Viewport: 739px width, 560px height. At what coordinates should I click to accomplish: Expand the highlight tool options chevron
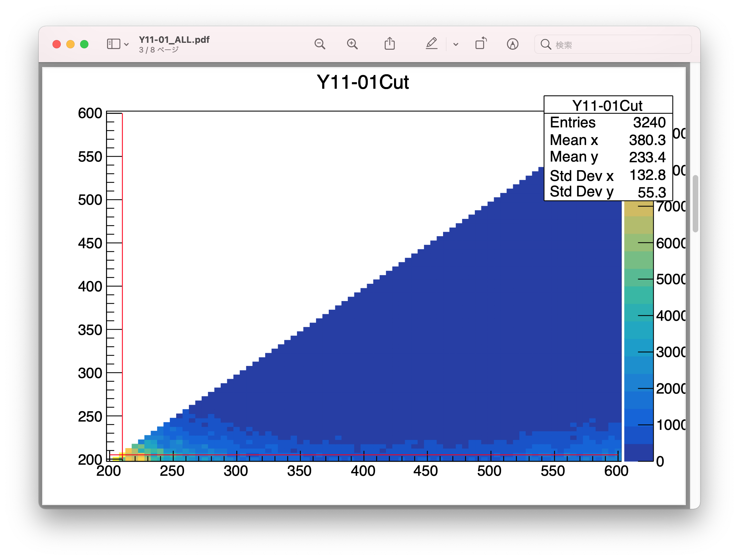[456, 45]
